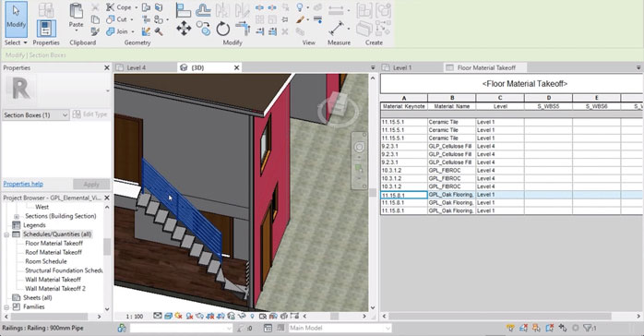Toggle Crop View in view control bar
Screen dimensions: 644x336
209,316
